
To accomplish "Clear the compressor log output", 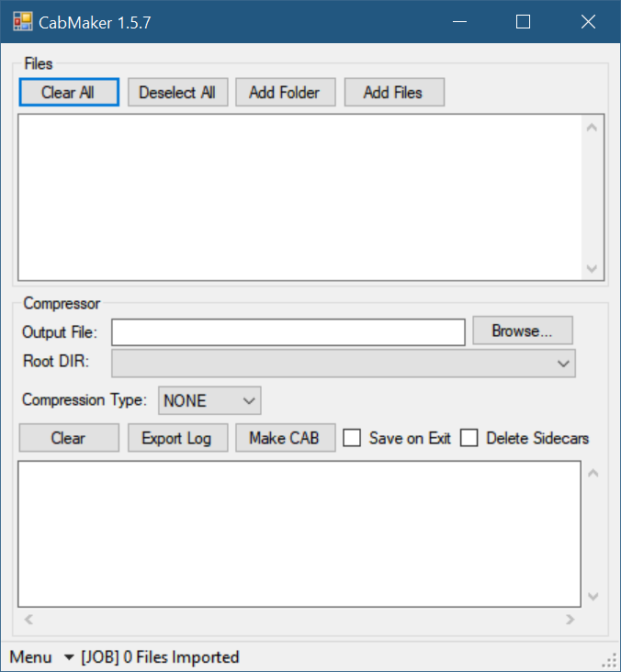I will click(x=69, y=438).
